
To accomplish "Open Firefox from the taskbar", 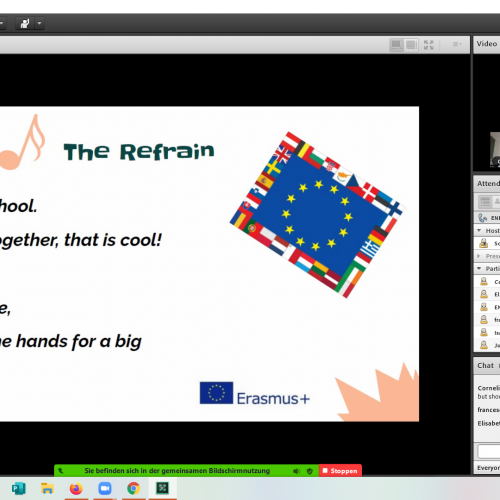I will [x=76, y=489].
